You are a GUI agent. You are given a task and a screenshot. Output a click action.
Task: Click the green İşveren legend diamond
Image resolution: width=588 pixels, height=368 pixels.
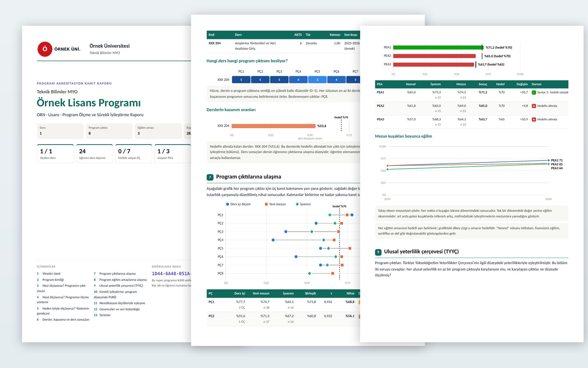(x=297, y=204)
